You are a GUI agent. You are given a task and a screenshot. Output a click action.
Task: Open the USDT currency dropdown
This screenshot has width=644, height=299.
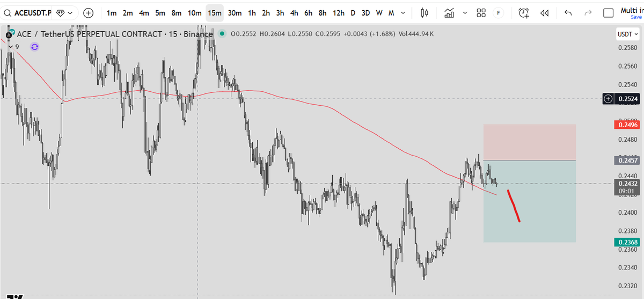coord(628,34)
